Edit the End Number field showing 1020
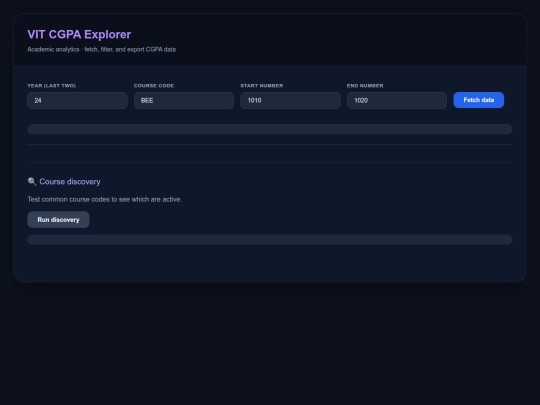 point(397,100)
